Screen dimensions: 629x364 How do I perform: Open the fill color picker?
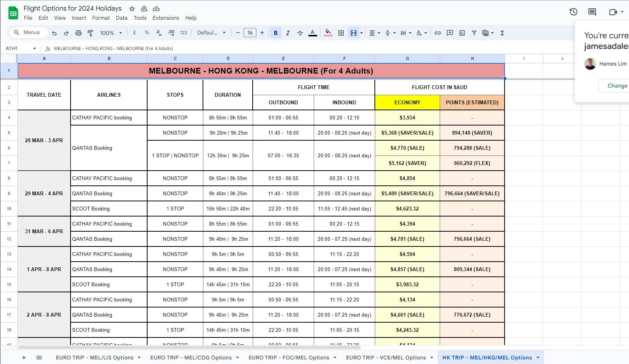click(x=328, y=33)
